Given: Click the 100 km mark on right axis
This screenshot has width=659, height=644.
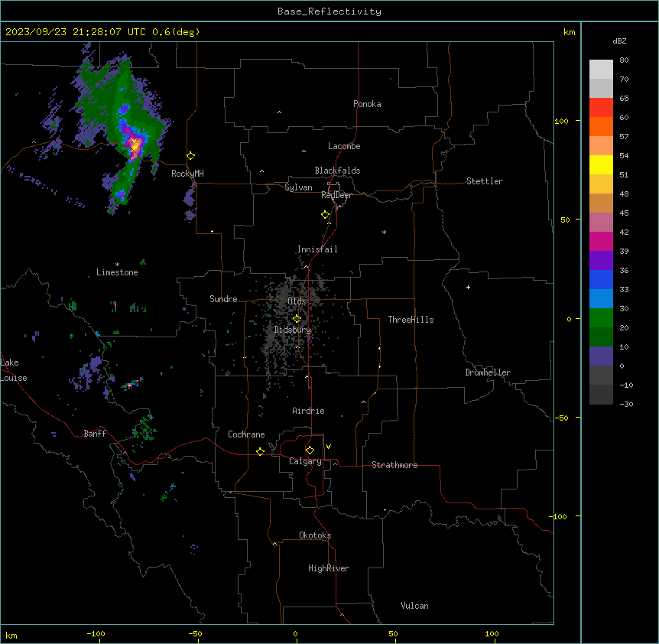Looking at the screenshot, I should (x=561, y=121).
